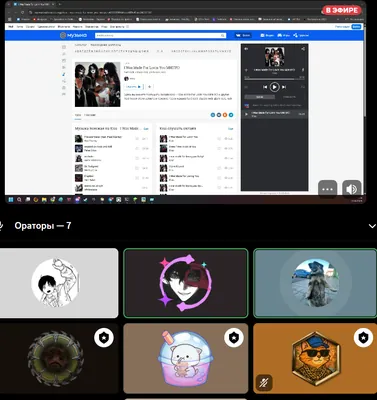
Task: Collapse the Ораторы — 7 section chevron
Action: [x=372, y=226]
